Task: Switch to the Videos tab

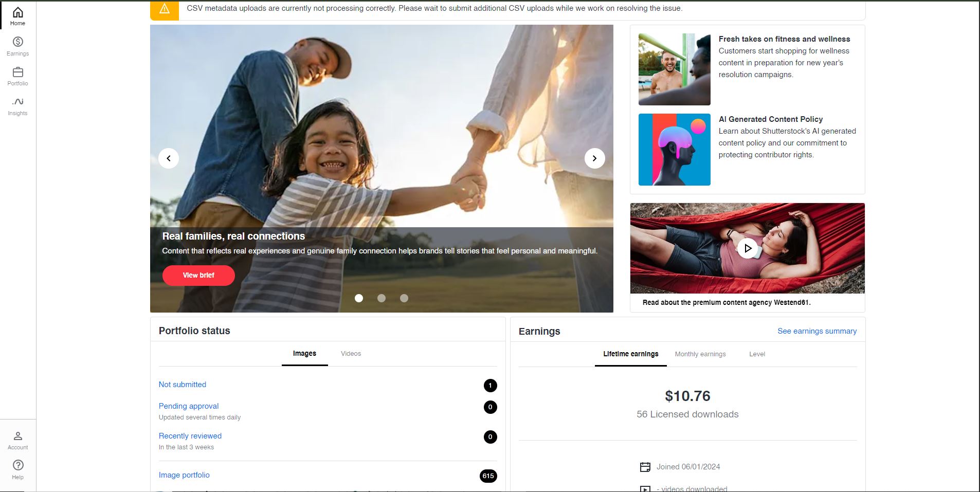Action: point(351,354)
